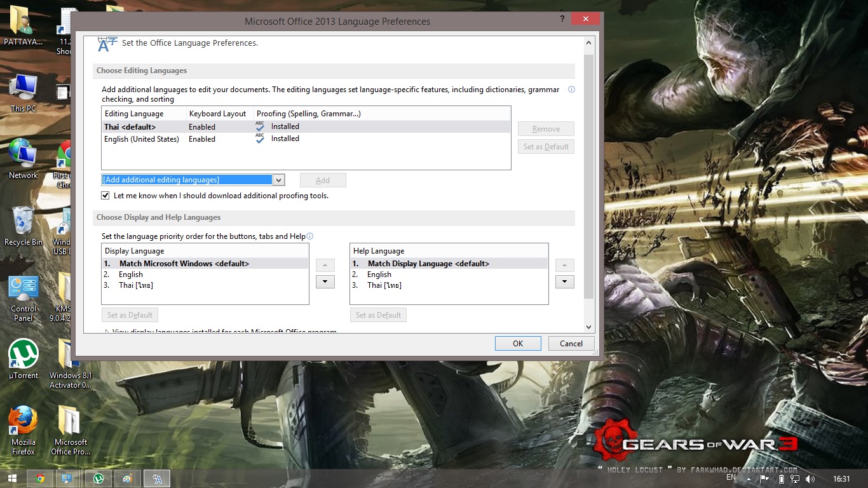Open the volume control in system tray
Image resolution: width=868 pixels, height=488 pixels.
tap(810, 478)
